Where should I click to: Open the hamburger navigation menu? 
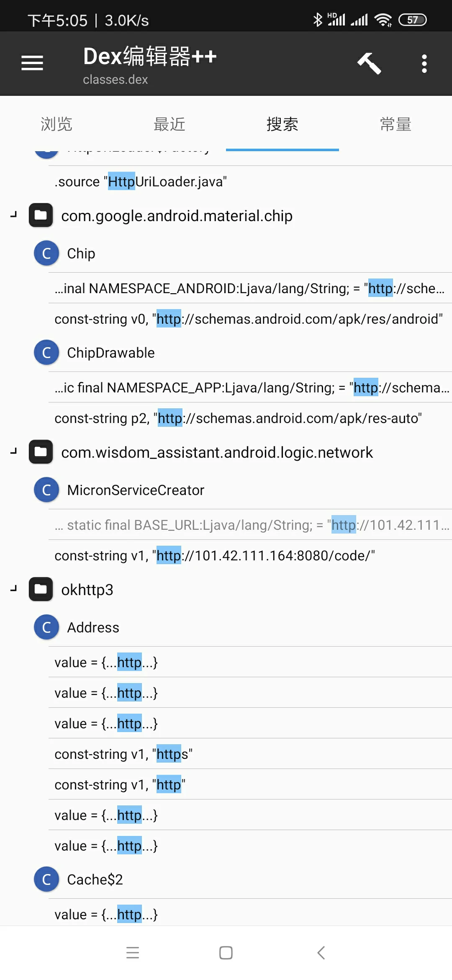(x=32, y=63)
